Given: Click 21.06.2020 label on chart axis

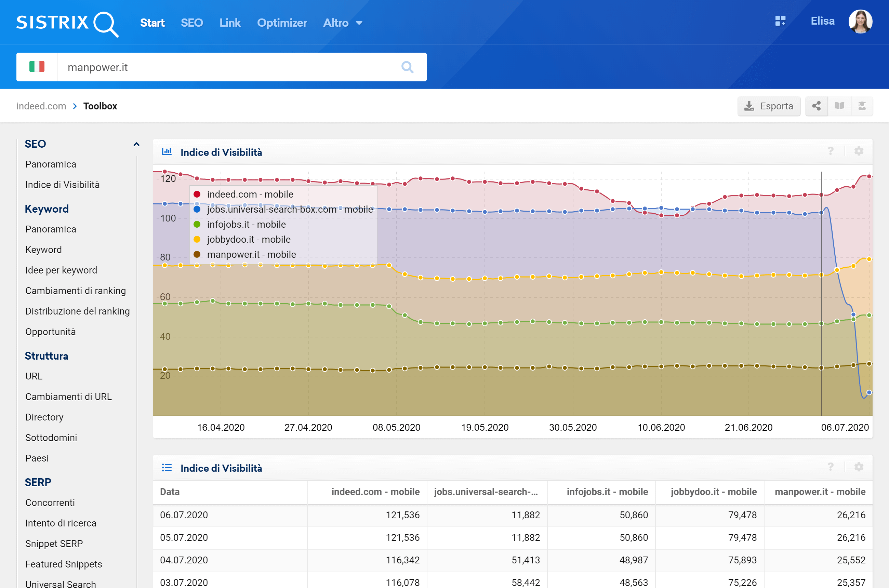Looking at the screenshot, I should coord(748,428).
